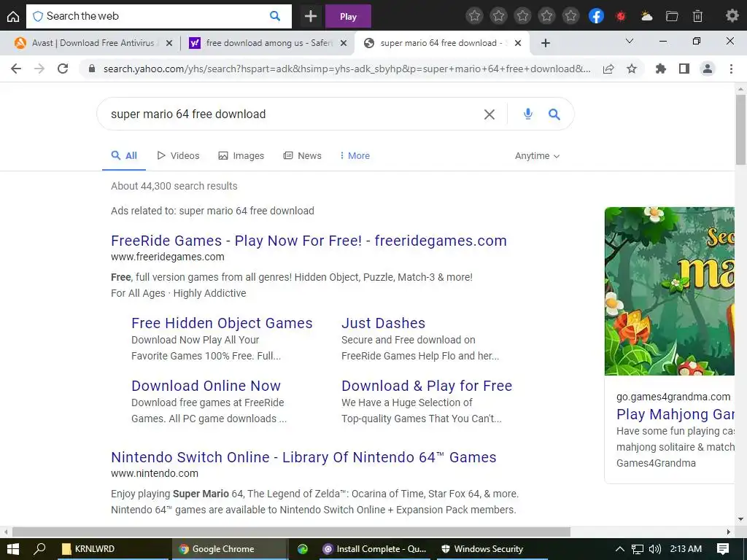Open Install Complete window from the taskbar

[x=374, y=548]
